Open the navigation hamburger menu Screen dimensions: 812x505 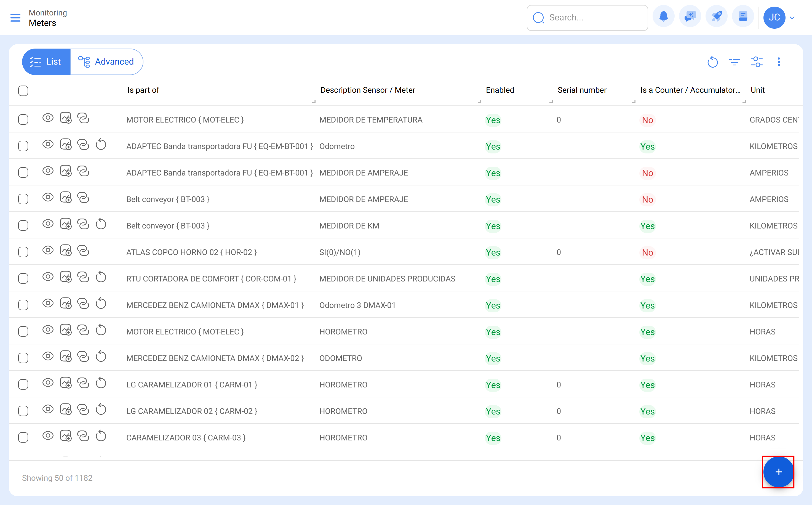point(15,18)
